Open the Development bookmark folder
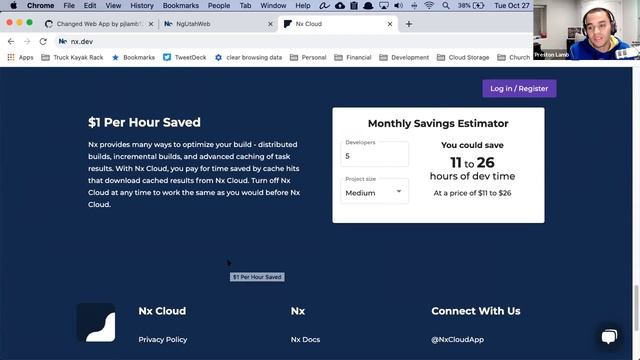Image resolution: width=640 pixels, height=360 pixels. (404, 58)
